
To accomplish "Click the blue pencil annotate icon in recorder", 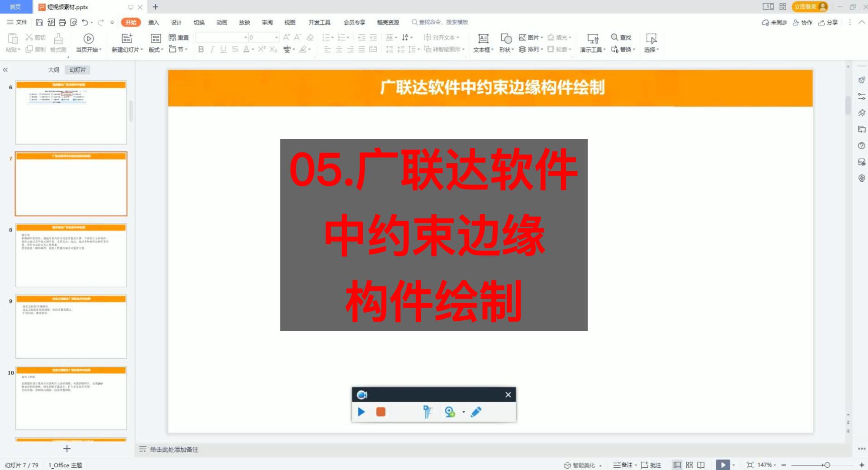I will (x=476, y=412).
